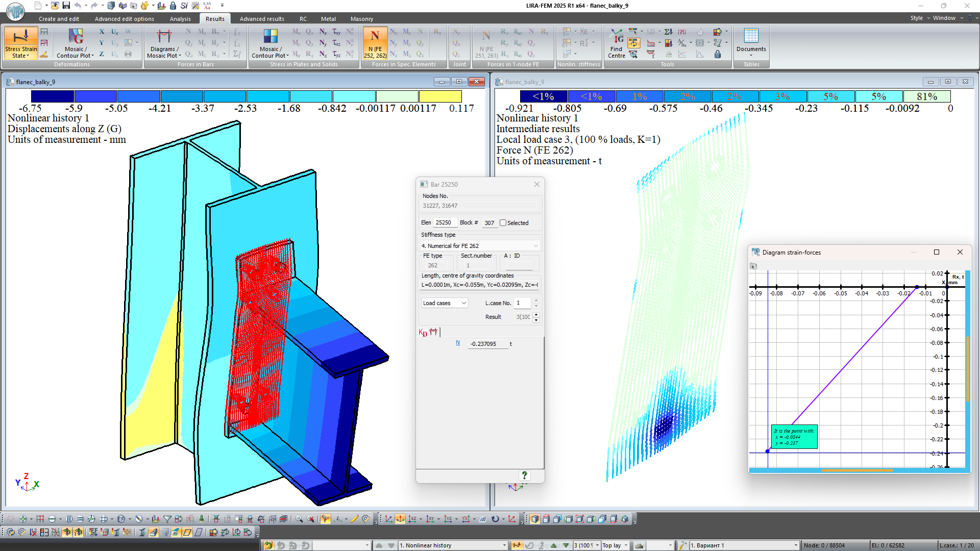Open the Advanced results tab
Screen dimensions: 980x551
262,19
